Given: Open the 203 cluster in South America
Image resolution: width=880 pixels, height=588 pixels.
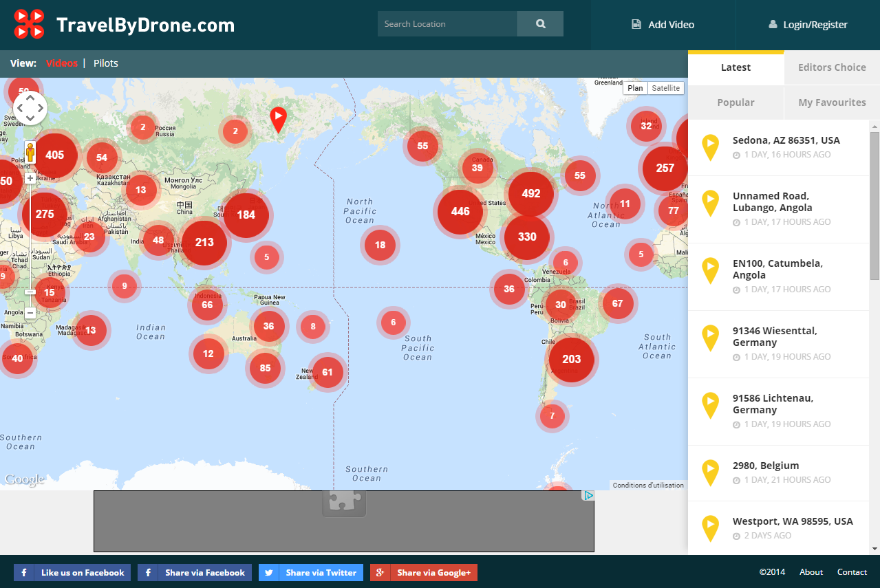Looking at the screenshot, I should pyautogui.click(x=572, y=359).
